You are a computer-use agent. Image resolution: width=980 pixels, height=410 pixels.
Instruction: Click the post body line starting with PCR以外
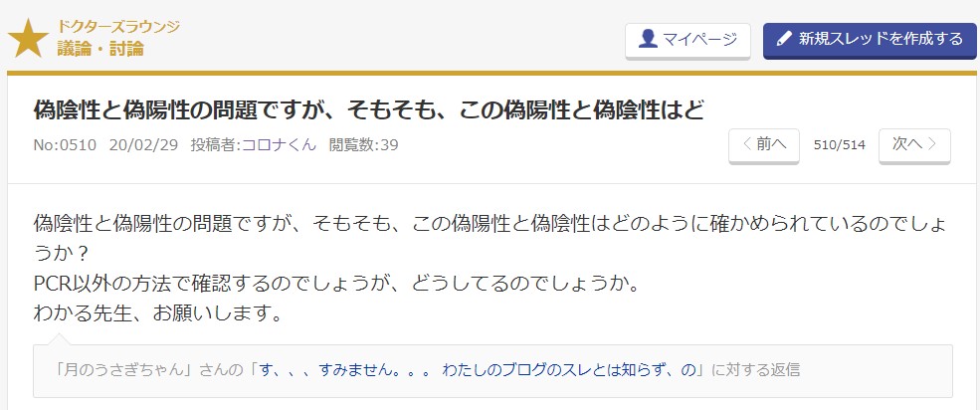(x=336, y=285)
